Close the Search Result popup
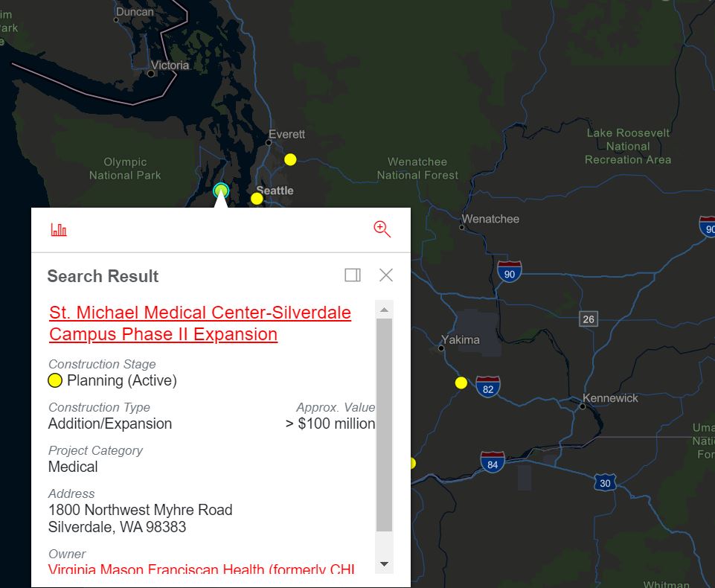Image resolution: width=715 pixels, height=588 pixels. pos(385,275)
